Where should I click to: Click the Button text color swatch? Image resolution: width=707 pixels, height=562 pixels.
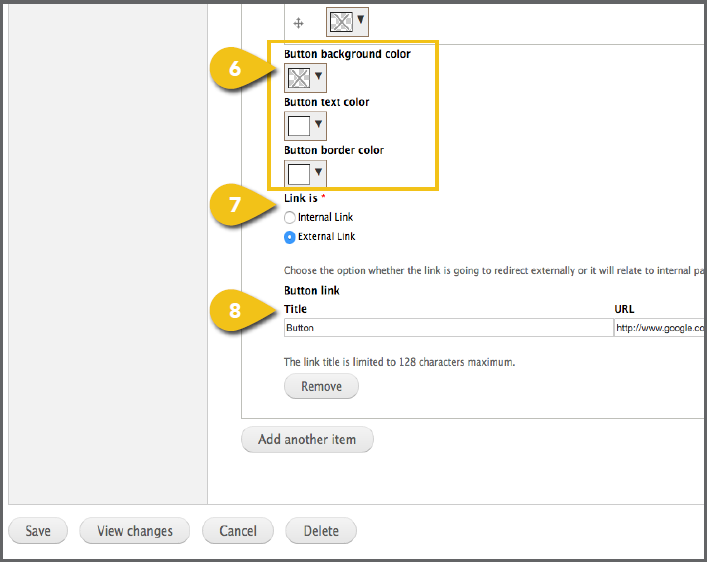click(299, 126)
